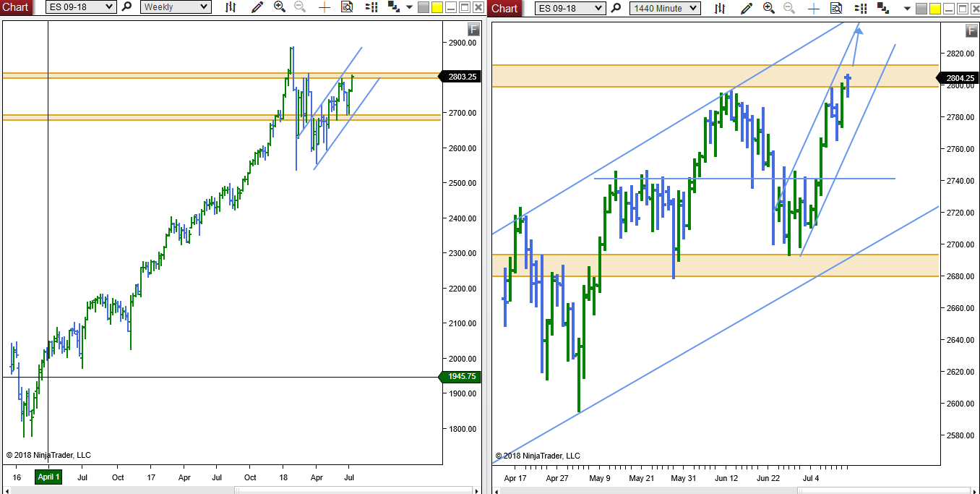Select the zoom in magnifier on the 1440 Minute chart

tap(769, 8)
